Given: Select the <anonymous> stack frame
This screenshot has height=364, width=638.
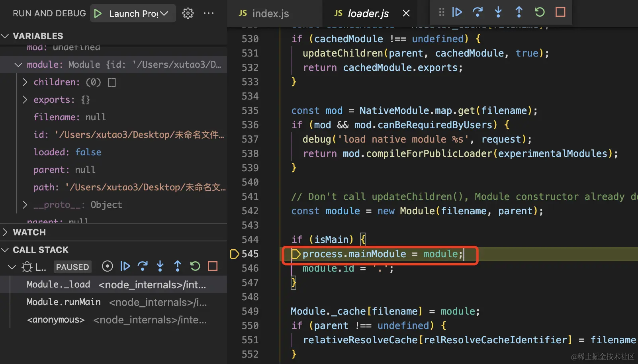Looking at the screenshot, I should tap(114, 320).
